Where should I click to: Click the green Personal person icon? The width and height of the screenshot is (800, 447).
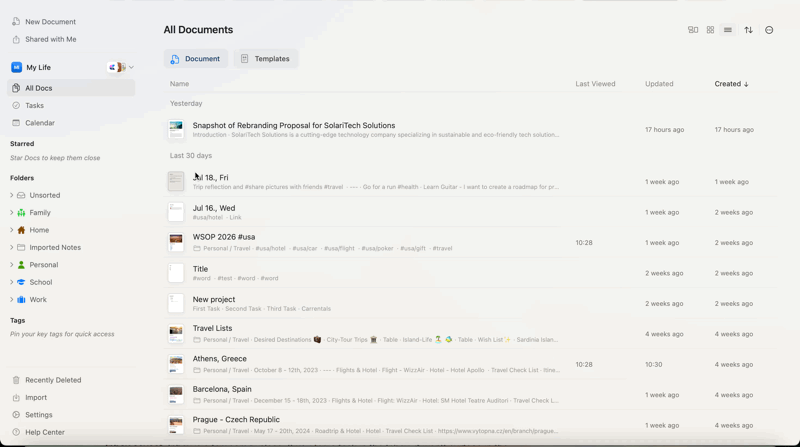click(x=21, y=265)
